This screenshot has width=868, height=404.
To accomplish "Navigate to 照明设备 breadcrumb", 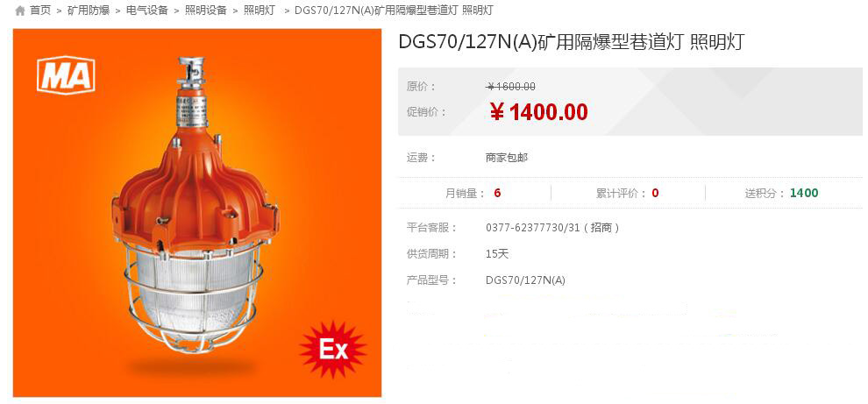I will pos(206,10).
